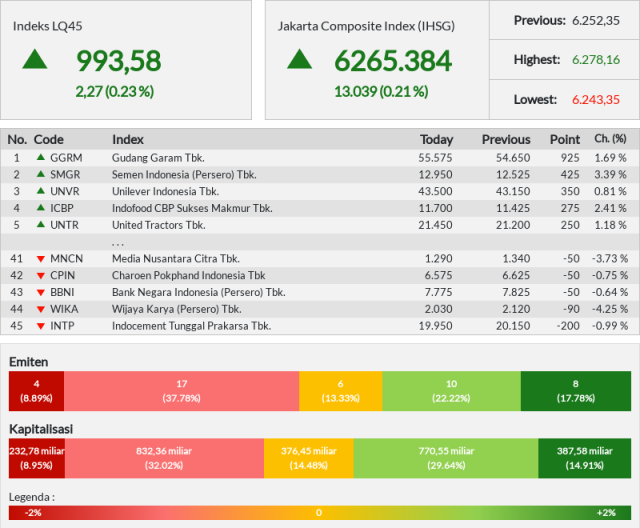Click the green up arrow beside SMGR

tap(41, 174)
